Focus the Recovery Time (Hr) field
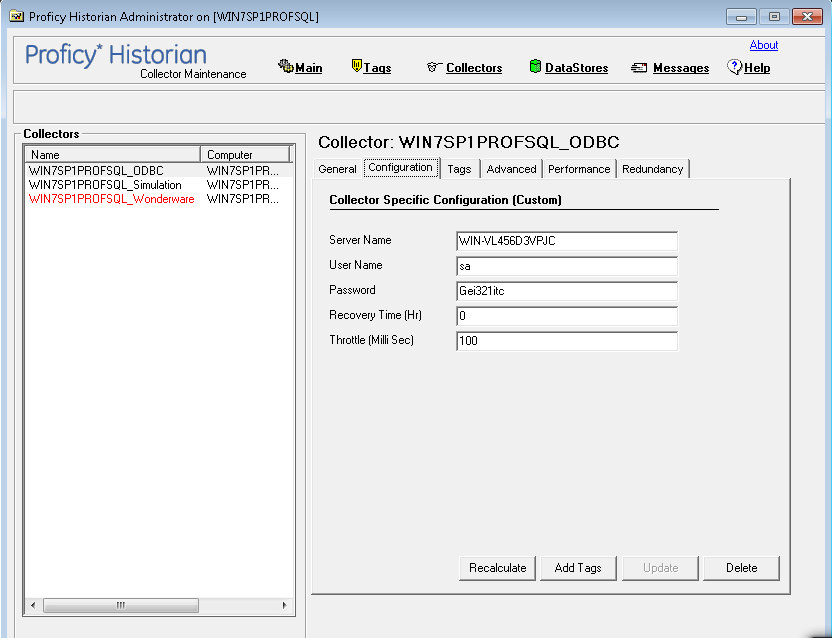 (567, 316)
